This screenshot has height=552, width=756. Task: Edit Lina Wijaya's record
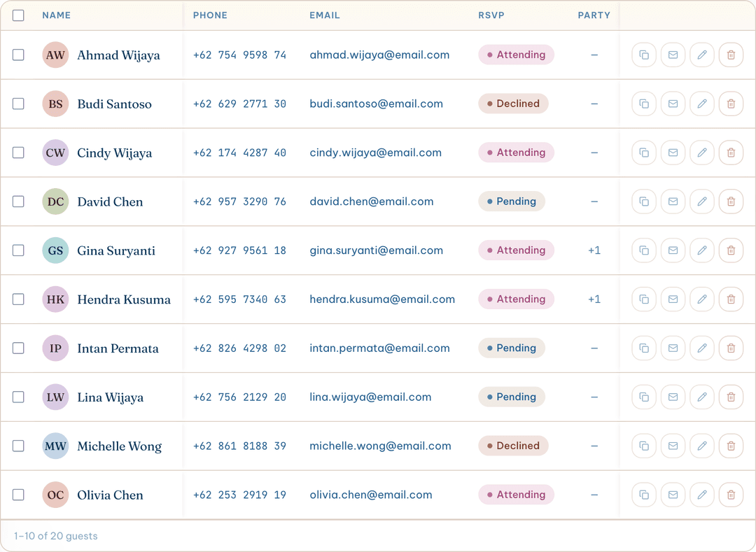702,397
